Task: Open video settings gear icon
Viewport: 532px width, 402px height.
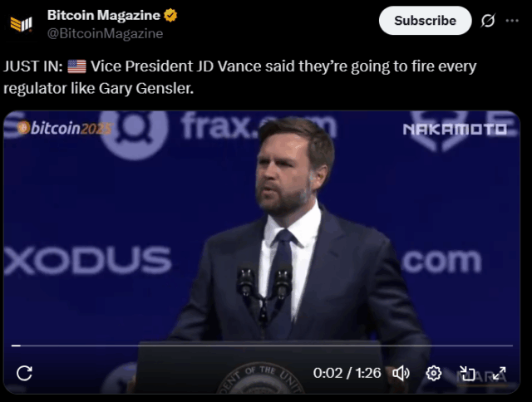Action: 434,373
